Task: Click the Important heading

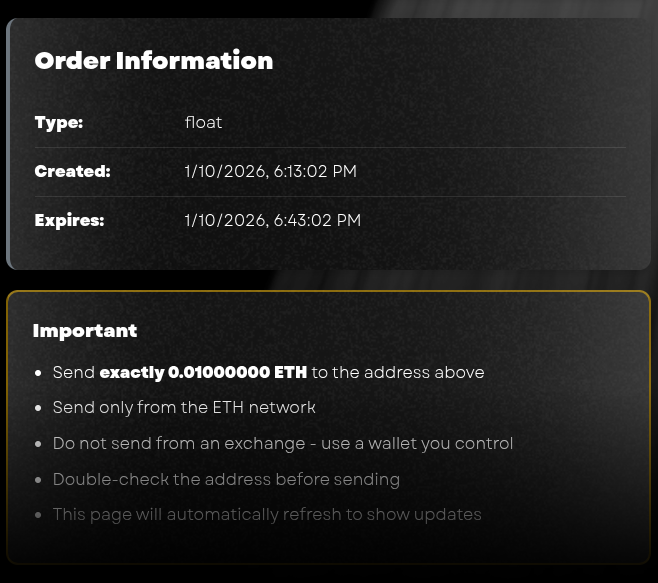Action: coord(85,331)
